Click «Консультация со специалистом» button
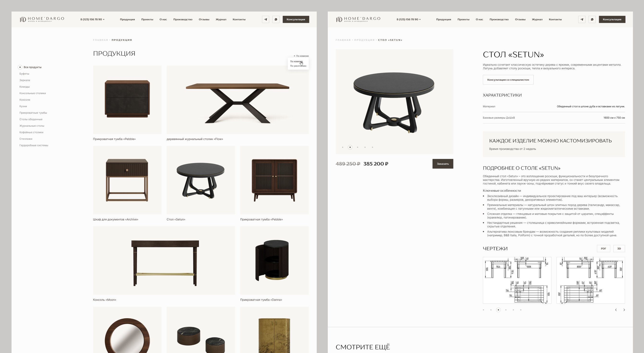This screenshot has height=353, width=644. point(508,80)
